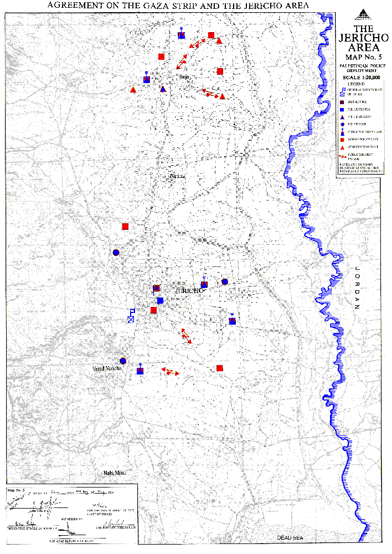392x554 pixels.
Task: Click the Police Station triangle legend symbol
Action: pos(342,117)
